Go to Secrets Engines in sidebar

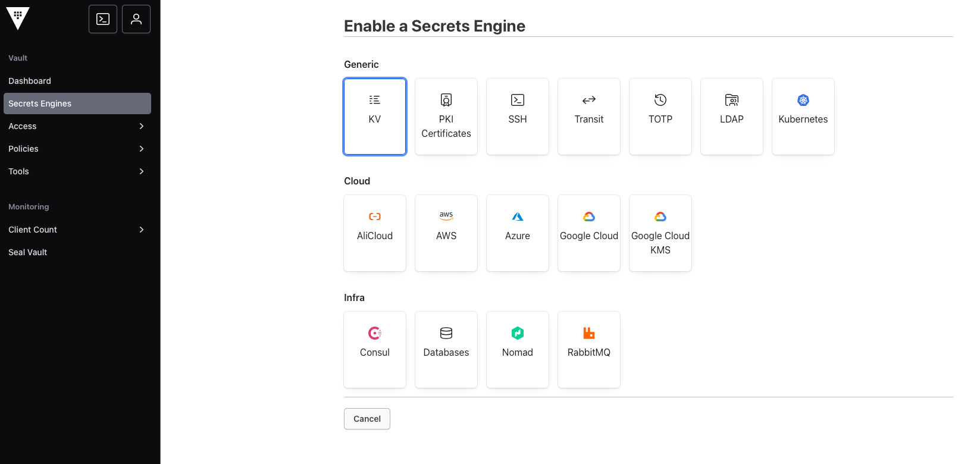pyautogui.click(x=77, y=104)
